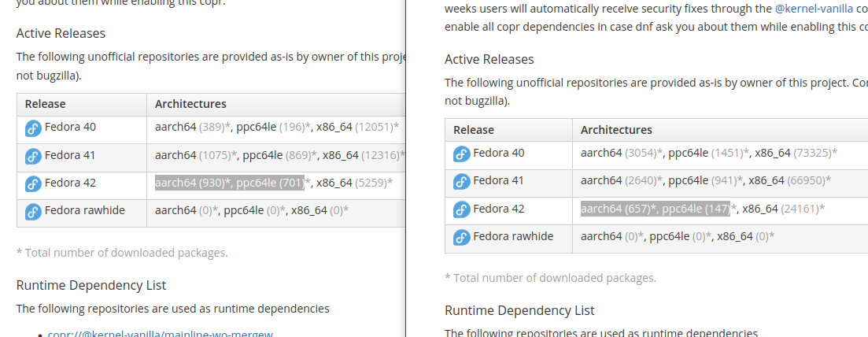Click the 'Release' column header in left window
The height and width of the screenshot is (337, 868).
[46, 104]
